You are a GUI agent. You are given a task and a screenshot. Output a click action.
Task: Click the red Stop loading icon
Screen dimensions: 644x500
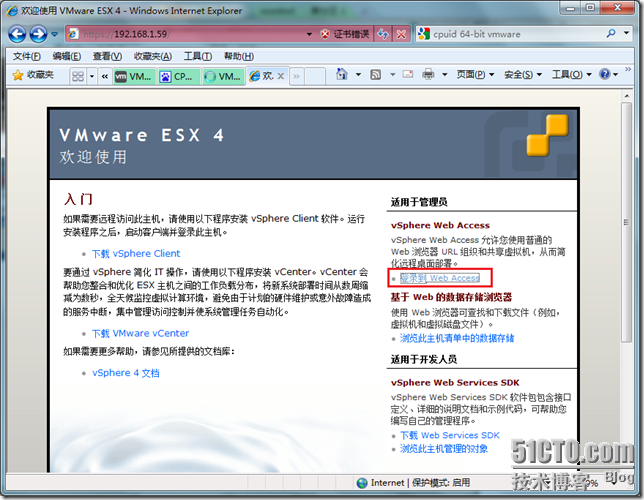point(401,34)
